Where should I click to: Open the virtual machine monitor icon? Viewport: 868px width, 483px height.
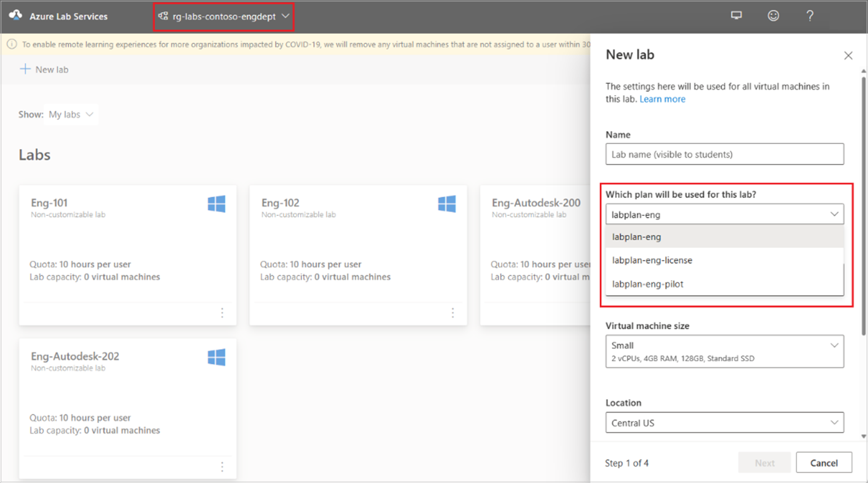(736, 15)
